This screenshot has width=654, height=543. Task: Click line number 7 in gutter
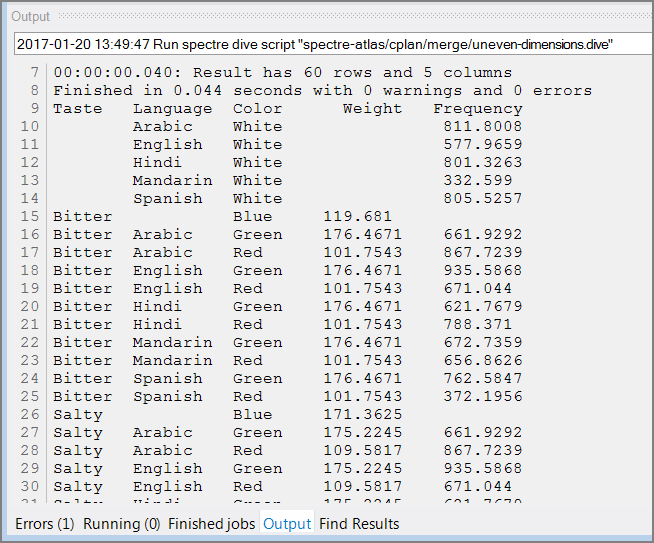pos(35,73)
